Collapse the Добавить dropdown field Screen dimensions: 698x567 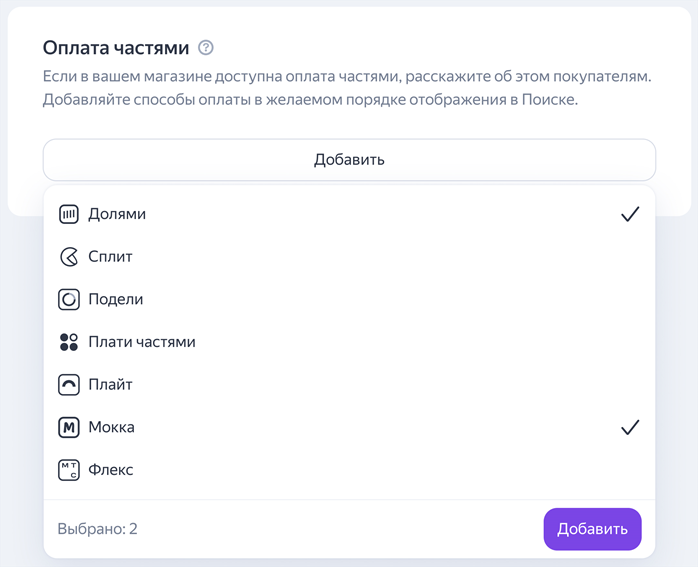point(349,160)
